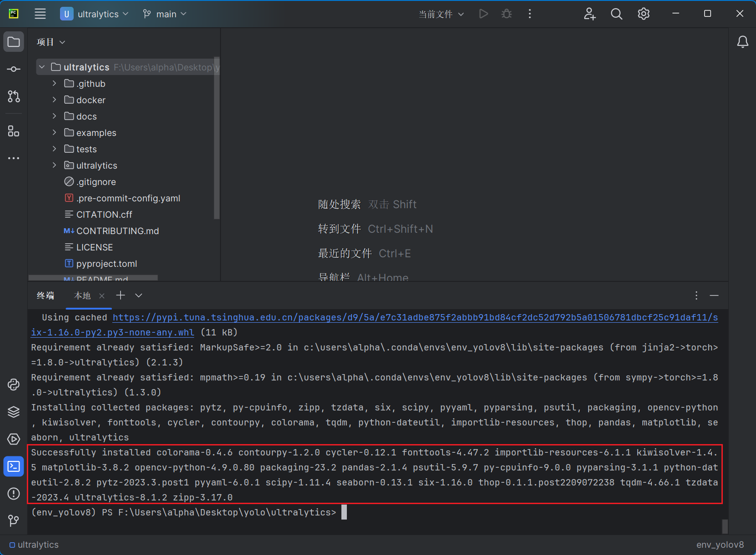Expand the examples folder

(x=54, y=133)
